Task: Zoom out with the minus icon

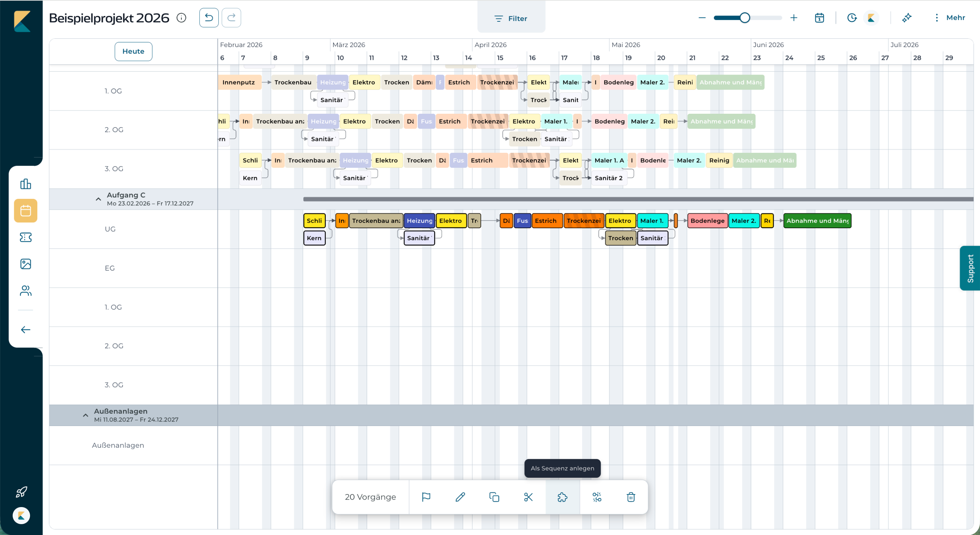Action: pos(702,17)
